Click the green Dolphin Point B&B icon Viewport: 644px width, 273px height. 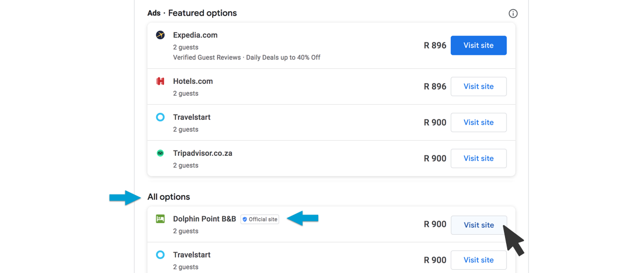point(160,219)
